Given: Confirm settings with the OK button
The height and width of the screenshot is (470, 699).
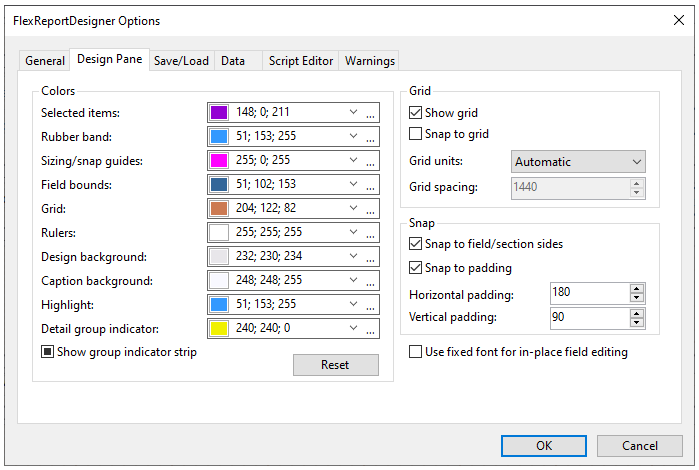Looking at the screenshot, I should point(544,446).
